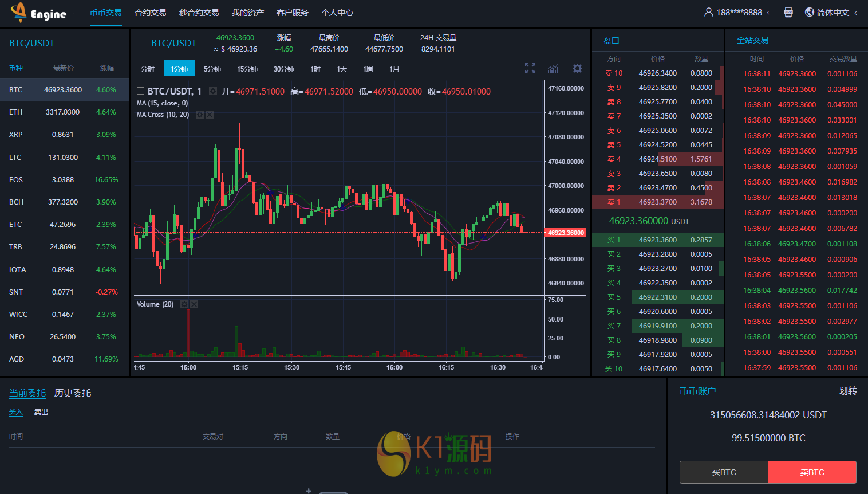
Task: Click the Engine logo in the header
Action: (38, 13)
